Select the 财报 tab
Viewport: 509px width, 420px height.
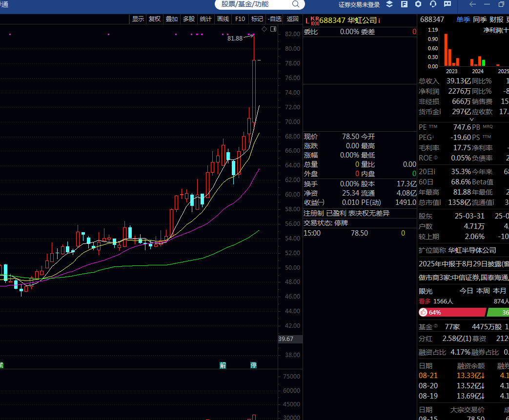(x=496, y=20)
